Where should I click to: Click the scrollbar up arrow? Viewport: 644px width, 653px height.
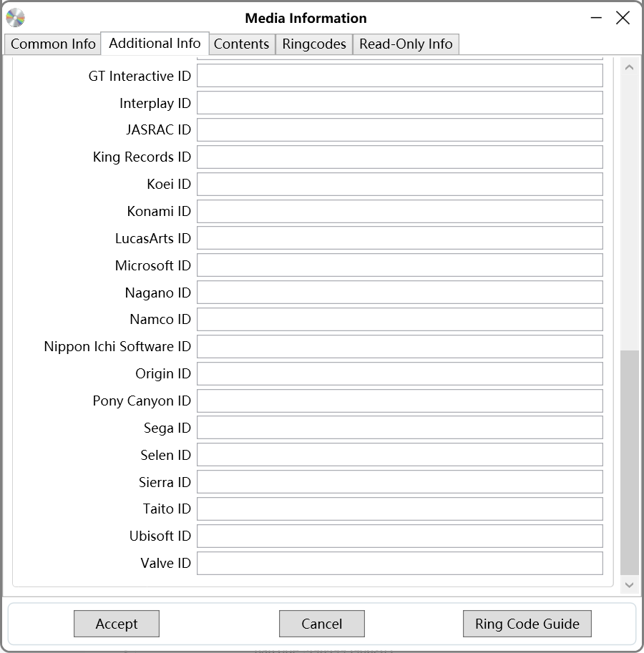pyautogui.click(x=630, y=67)
